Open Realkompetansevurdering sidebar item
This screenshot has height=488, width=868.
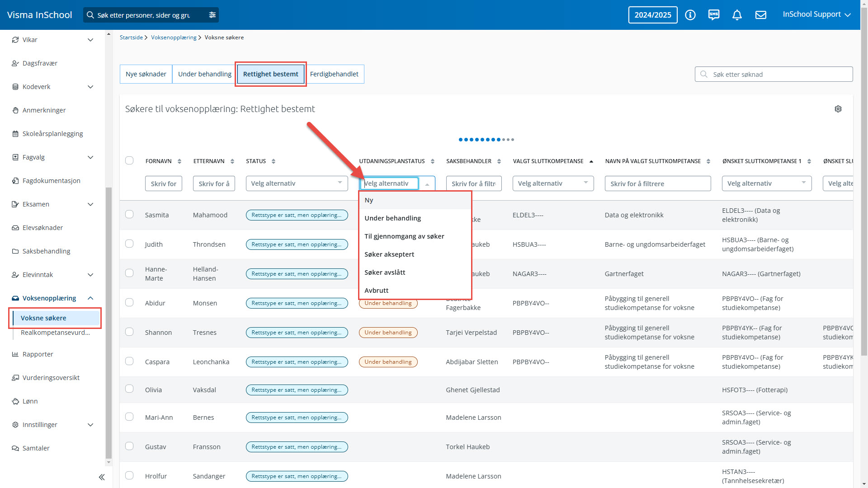55,333
